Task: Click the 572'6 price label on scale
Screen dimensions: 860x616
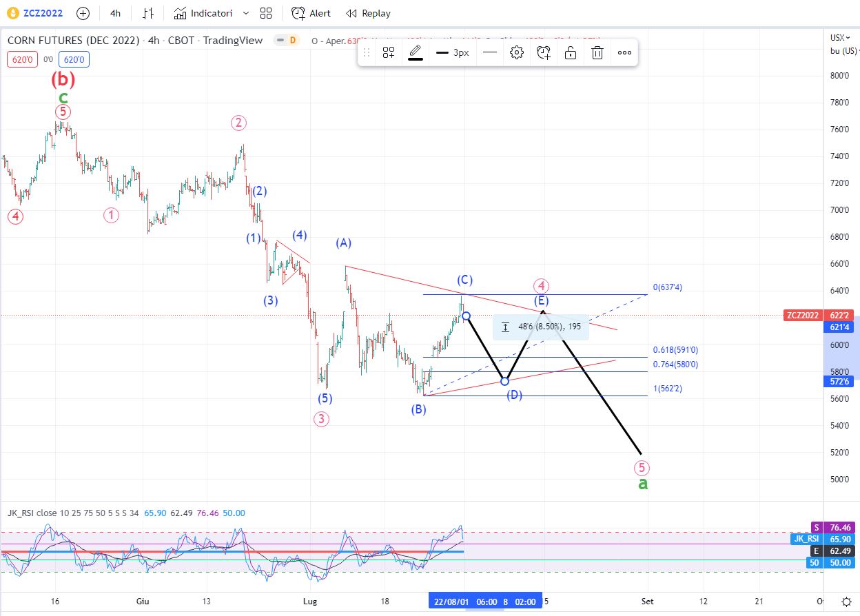Action: 839,380
